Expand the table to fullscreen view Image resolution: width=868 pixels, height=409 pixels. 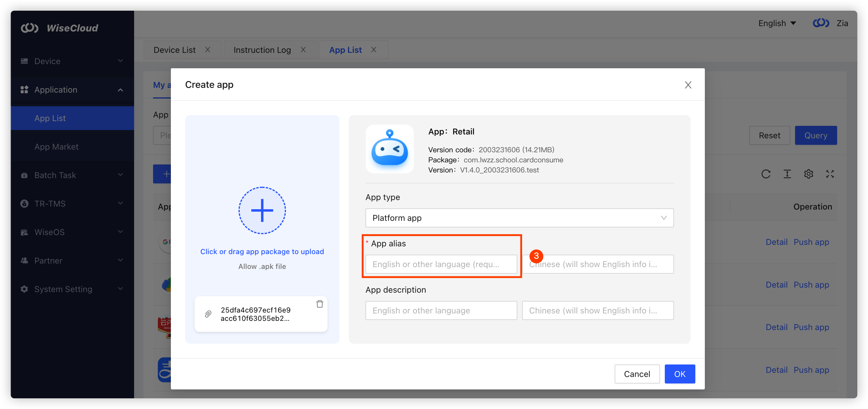point(830,174)
